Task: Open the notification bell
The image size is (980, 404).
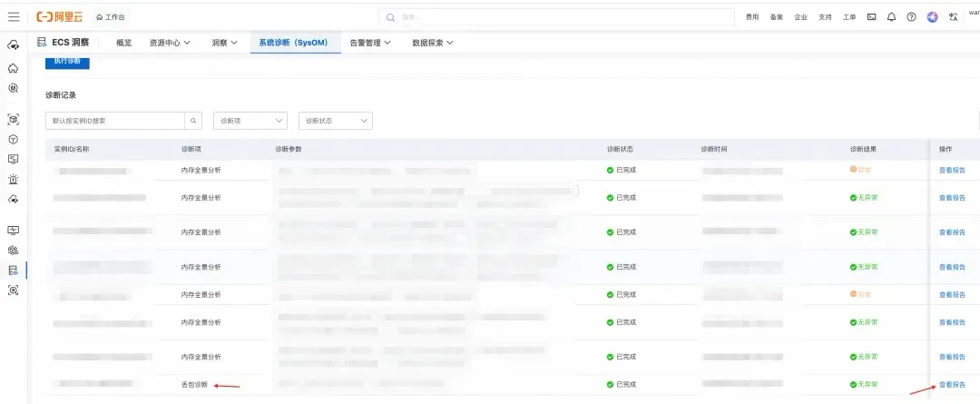Action: (891, 17)
